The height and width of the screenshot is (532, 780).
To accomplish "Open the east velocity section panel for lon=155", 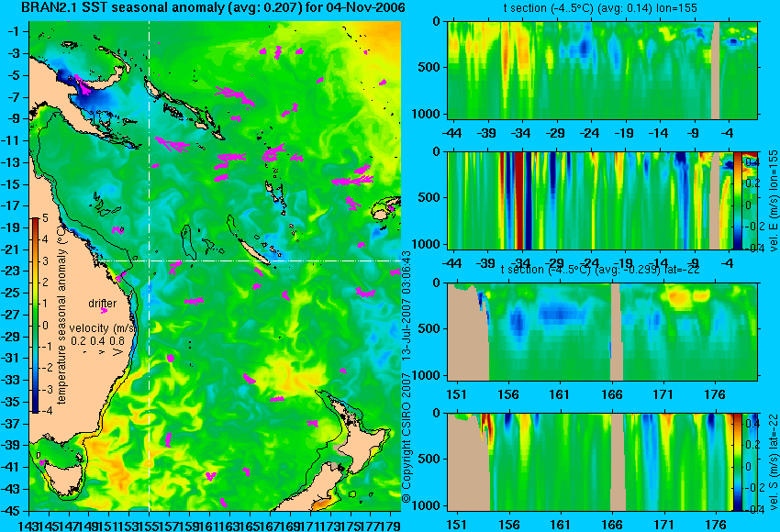I will [x=602, y=200].
